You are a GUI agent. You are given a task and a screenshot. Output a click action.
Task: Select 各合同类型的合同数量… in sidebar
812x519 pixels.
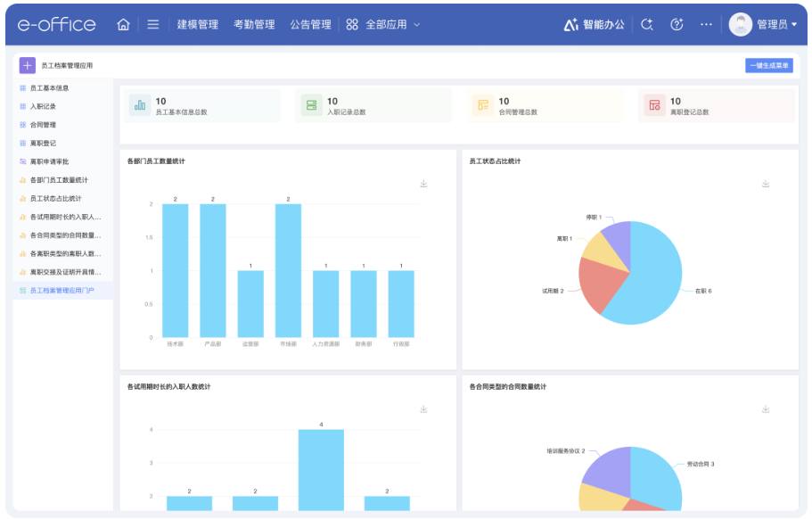[66, 235]
